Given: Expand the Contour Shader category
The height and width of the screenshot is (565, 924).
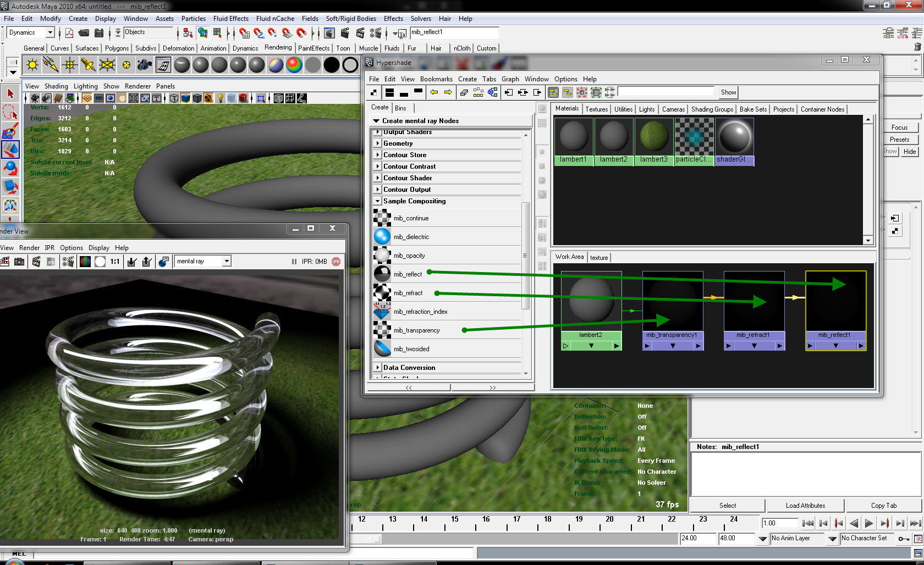Looking at the screenshot, I should 377,178.
